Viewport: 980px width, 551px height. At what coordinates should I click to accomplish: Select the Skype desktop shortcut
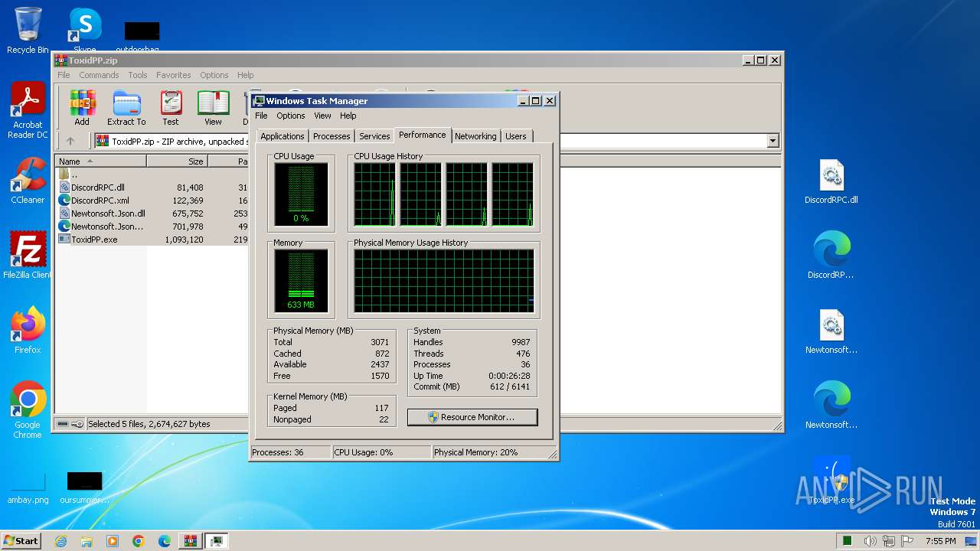click(x=85, y=29)
